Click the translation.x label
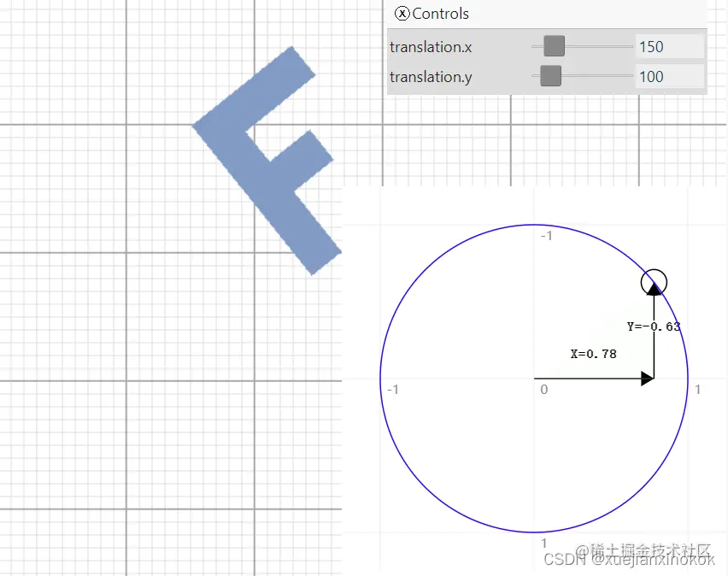This screenshot has height=576, width=728. tap(431, 47)
